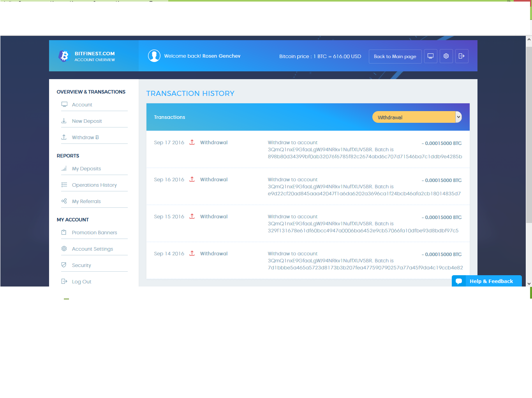532x398 pixels.
Task: Click the dropdown arrow on transaction filter
Action: pos(458,117)
